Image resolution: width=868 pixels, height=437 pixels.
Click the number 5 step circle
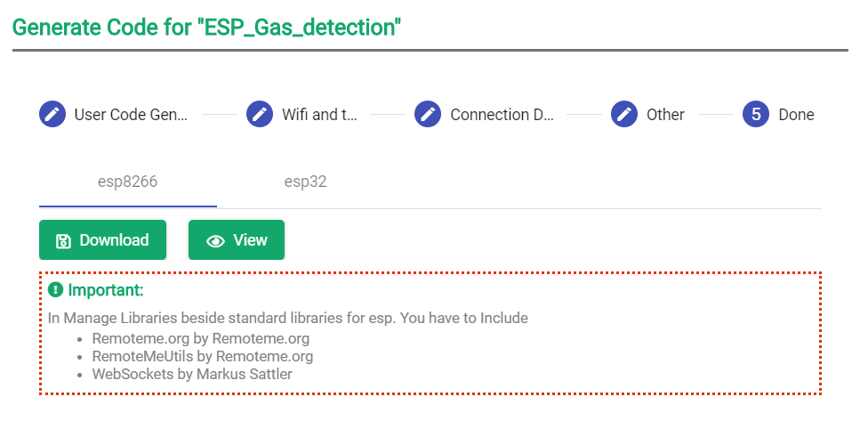click(x=756, y=114)
